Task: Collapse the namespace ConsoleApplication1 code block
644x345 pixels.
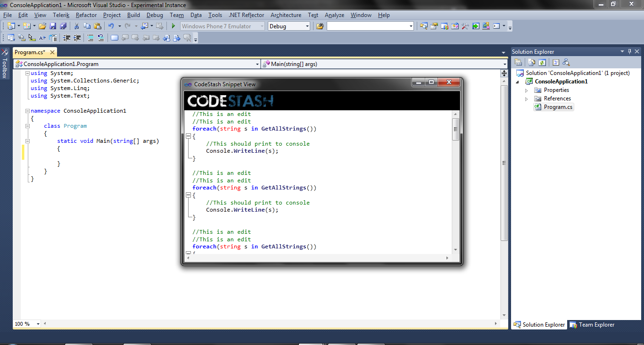Action: [x=27, y=111]
